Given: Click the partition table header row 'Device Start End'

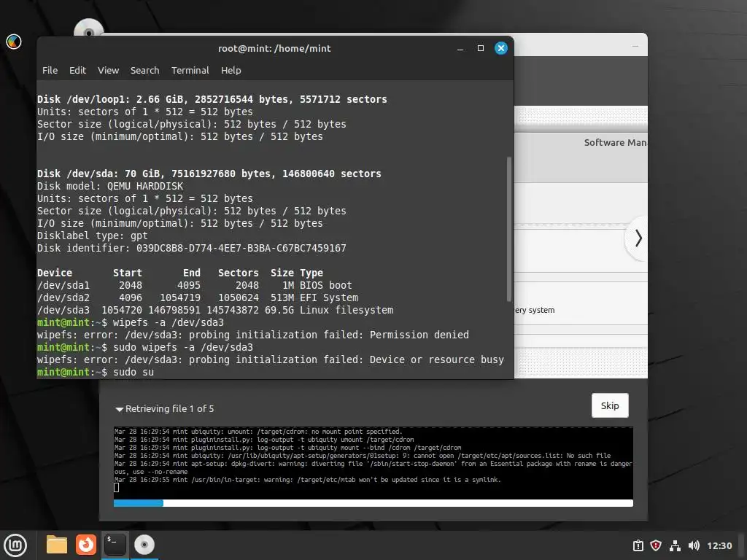Looking at the screenshot, I should pyautogui.click(x=180, y=273).
